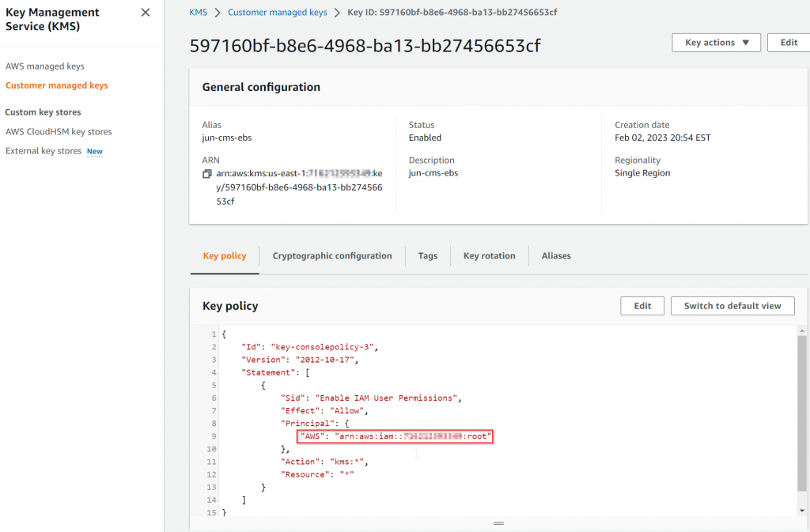This screenshot has width=810, height=532.
Task: Click the "Sid" Enable IAM User Permissions line
Action: click(x=371, y=398)
